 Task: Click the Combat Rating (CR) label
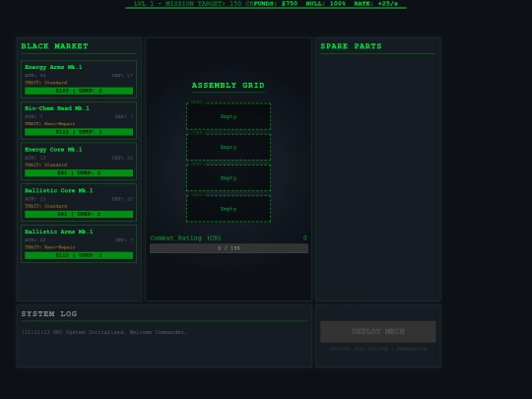(x=185, y=238)
